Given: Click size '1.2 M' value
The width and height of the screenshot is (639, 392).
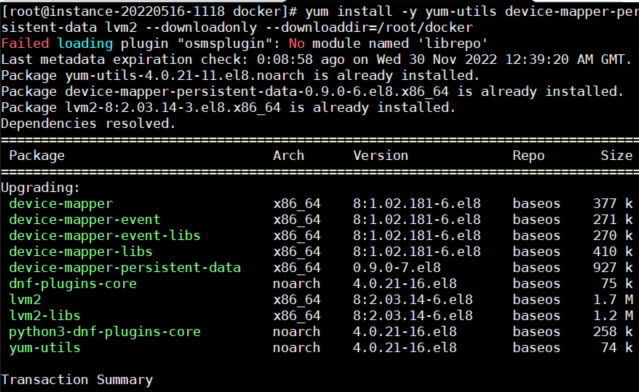Looking at the screenshot, I should point(613,315).
